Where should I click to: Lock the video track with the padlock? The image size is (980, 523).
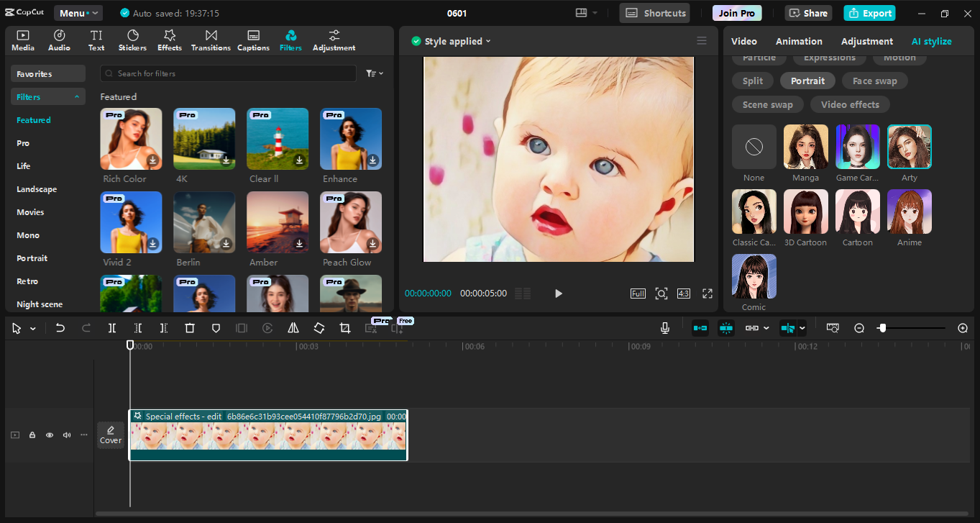(x=32, y=435)
